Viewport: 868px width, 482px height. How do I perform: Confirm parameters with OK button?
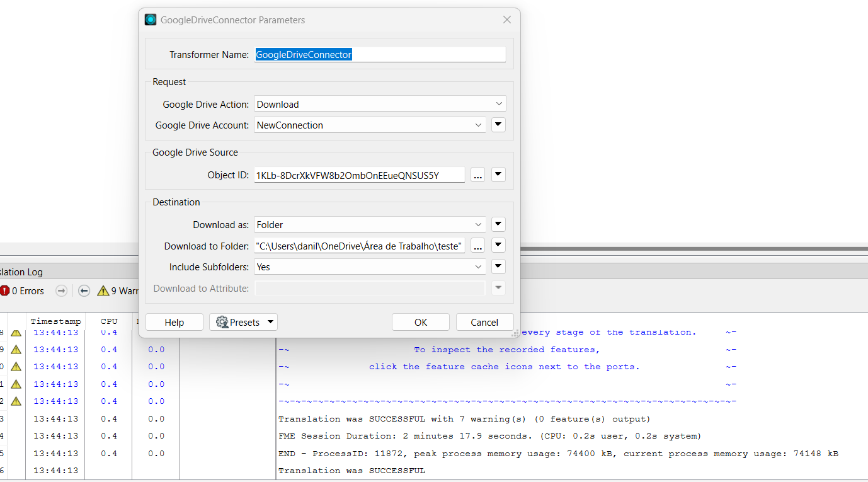point(421,322)
